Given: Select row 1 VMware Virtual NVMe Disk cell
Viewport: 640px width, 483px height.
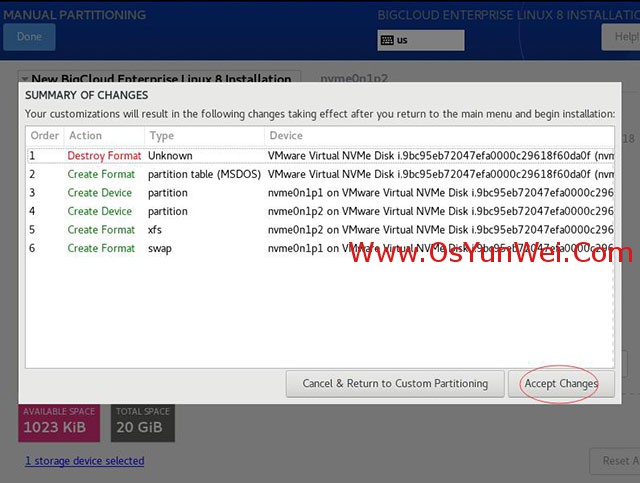Looking at the screenshot, I should click(x=440, y=156).
